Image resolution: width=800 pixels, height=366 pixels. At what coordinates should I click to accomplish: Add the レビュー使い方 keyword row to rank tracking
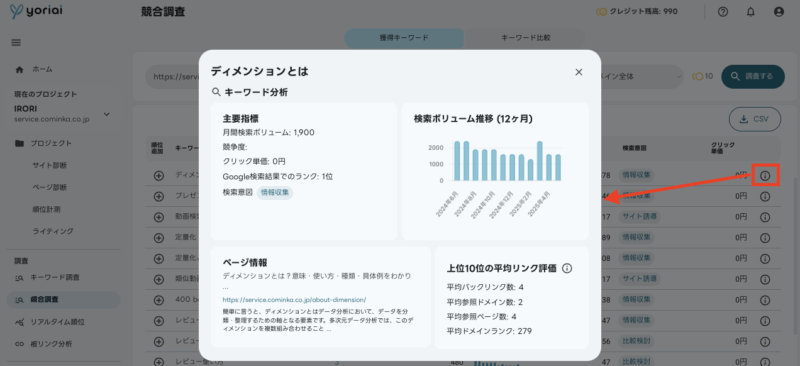[x=159, y=361]
